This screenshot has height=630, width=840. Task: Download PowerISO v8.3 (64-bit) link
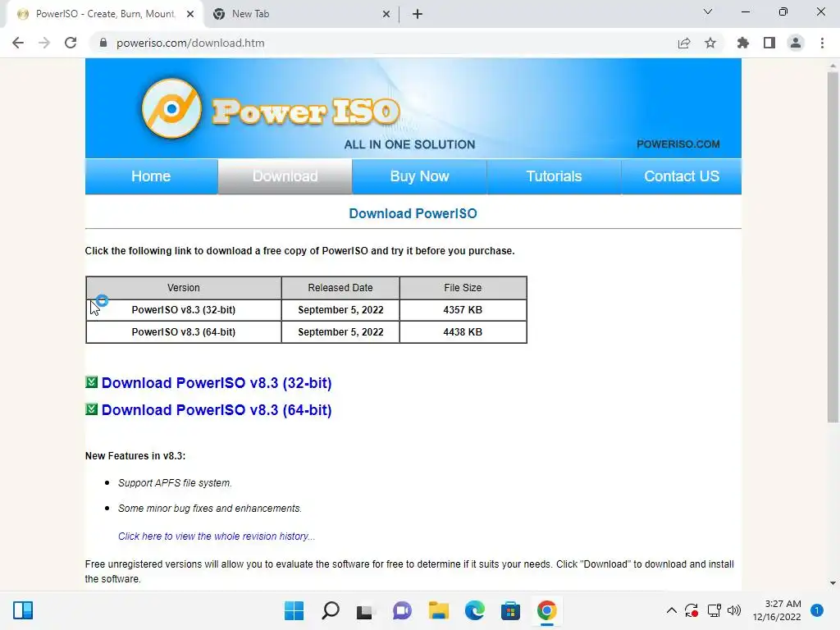(217, 410)
